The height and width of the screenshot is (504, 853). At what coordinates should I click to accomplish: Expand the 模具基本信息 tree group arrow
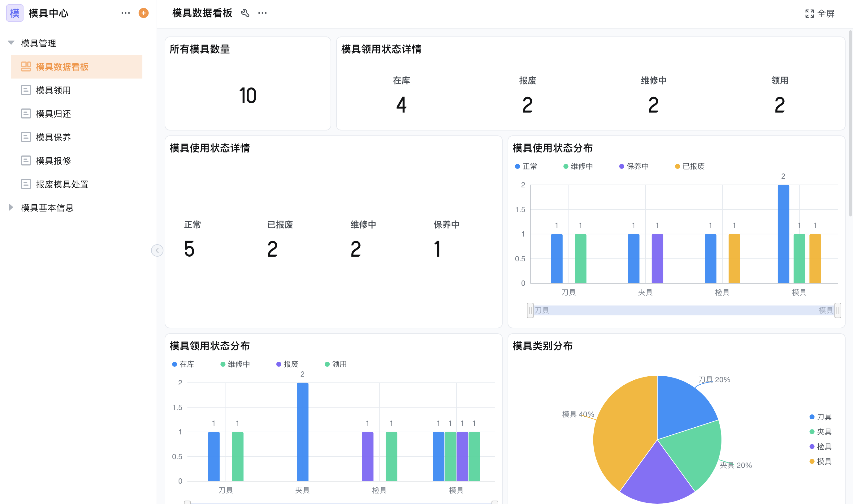click(11, 207)
